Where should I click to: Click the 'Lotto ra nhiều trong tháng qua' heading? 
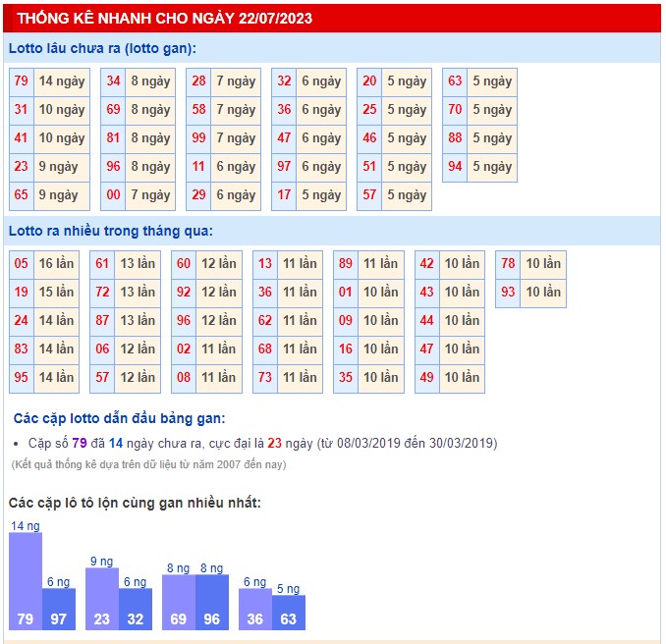(110, 232)
